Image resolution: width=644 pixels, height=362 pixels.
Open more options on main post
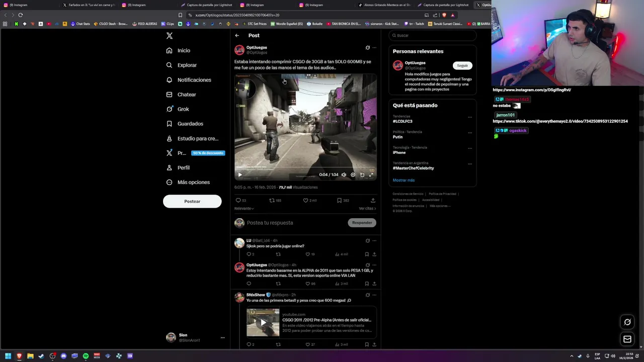point(374,48)
